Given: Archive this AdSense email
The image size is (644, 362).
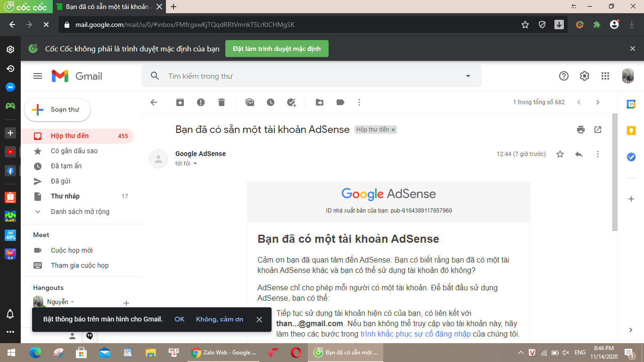Looking at the screenshot, I should click(180, 102).
